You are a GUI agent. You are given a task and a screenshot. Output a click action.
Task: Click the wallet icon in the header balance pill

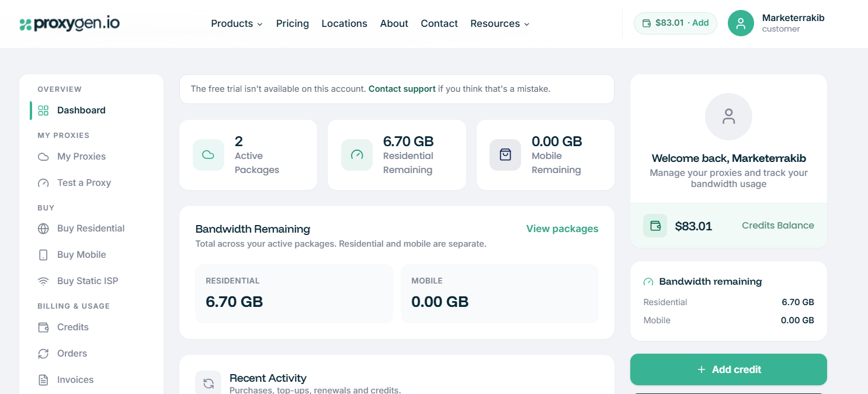click(647, 23)
